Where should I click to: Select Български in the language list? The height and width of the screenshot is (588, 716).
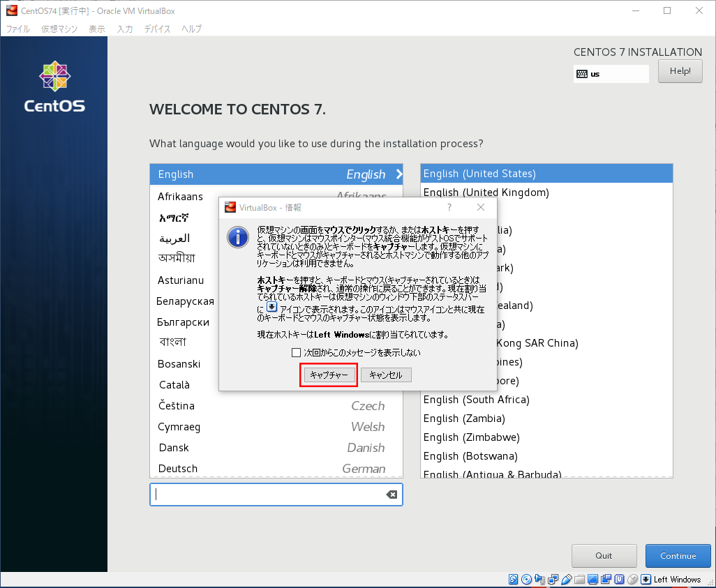click(184, 322)
